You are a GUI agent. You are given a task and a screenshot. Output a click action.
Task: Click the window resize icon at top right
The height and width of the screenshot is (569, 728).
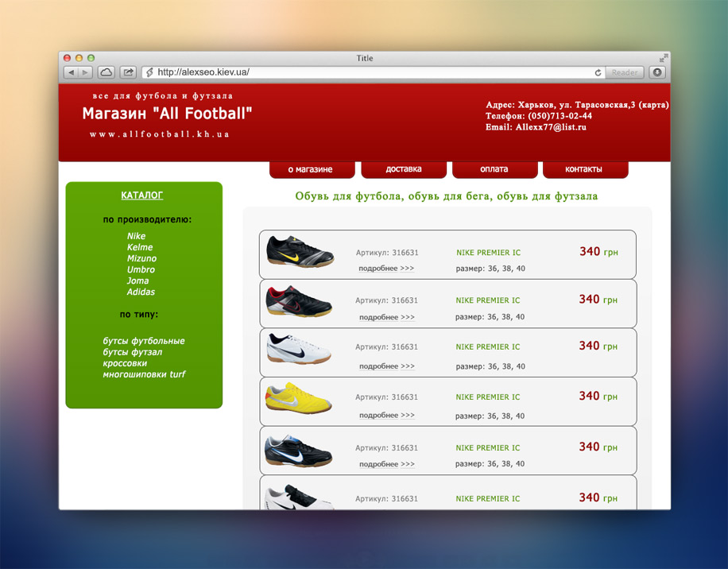[x=664, y=58]
